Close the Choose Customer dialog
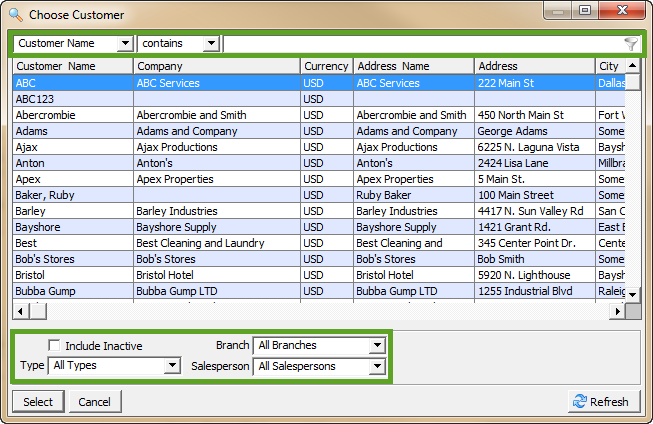Screen dimensions: 653x424 coord(626,12)
